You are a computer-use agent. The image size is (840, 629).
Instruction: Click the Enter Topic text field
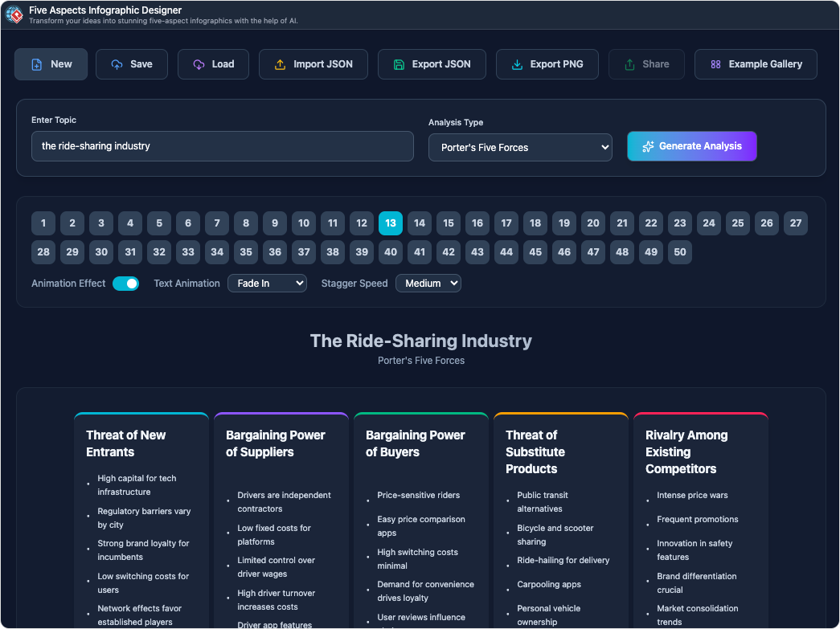pos(223,146)
